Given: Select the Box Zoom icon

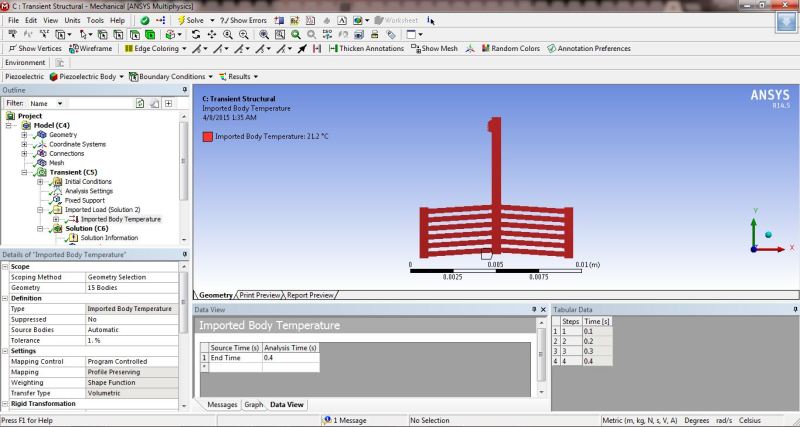Looking at the screenshot, I should tap(243, 34).
